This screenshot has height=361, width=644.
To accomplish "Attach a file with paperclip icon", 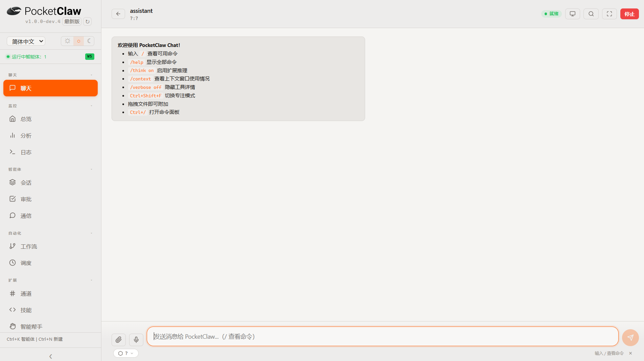I will click(119, 339).
